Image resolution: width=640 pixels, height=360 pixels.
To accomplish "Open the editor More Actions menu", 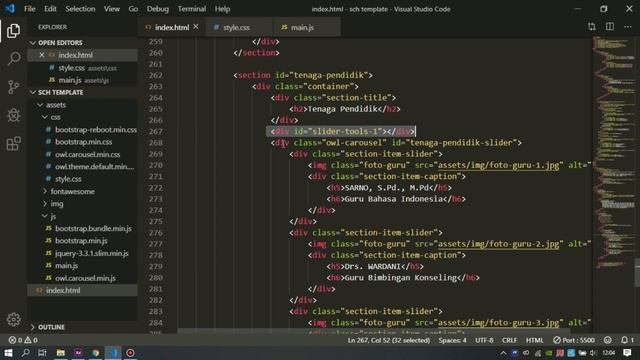I will (628, 27).
